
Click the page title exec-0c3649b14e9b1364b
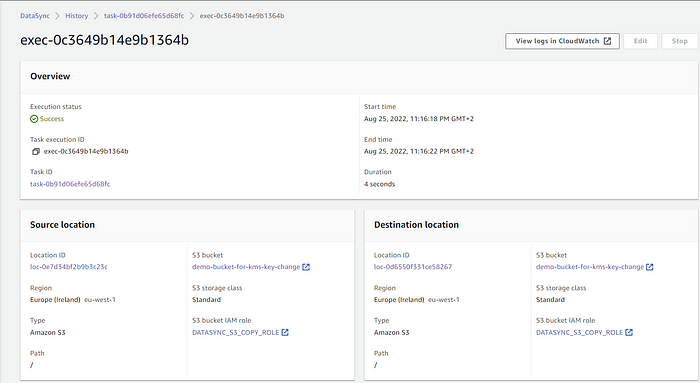(x=104, y=40)
